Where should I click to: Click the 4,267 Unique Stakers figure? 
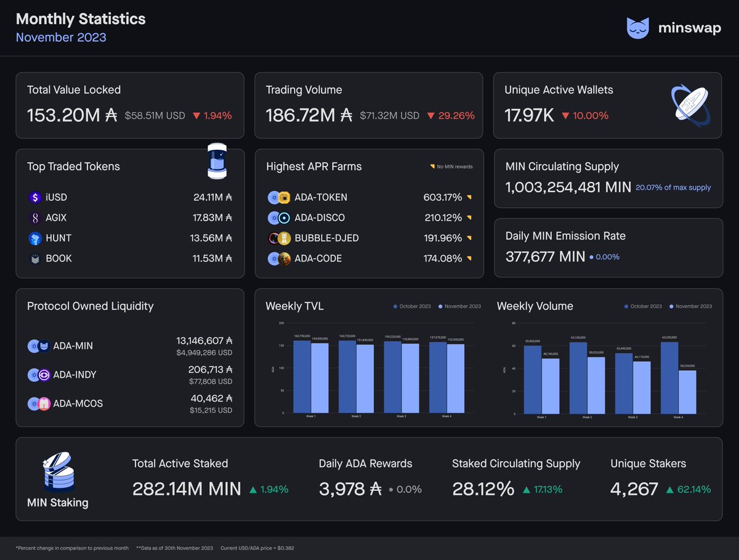634,489
